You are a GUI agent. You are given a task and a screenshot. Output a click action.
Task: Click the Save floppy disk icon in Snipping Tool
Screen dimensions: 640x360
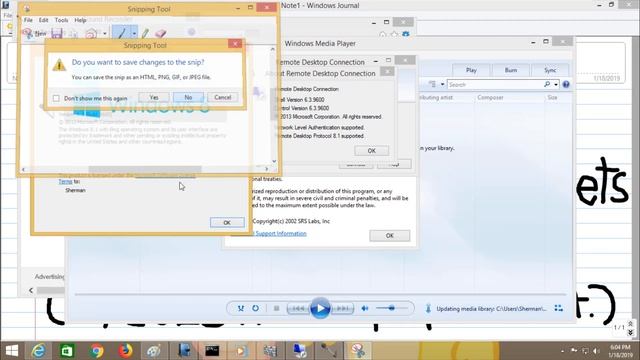(x=57, y=33)
